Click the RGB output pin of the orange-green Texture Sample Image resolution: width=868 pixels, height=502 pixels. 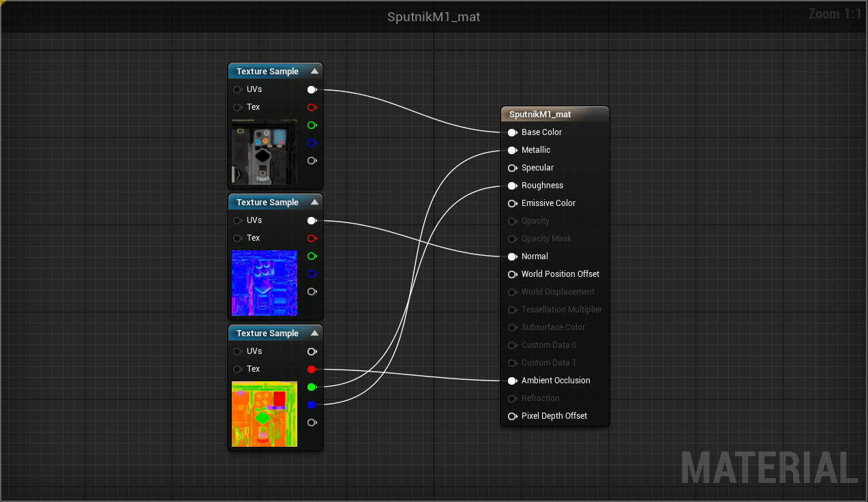click(312, 351)
